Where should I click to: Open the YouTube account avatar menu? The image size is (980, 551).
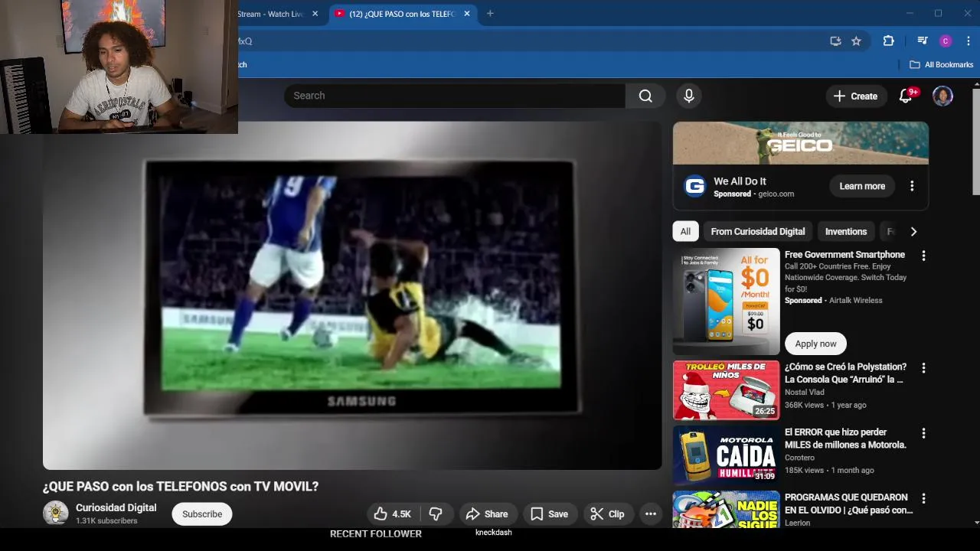[x=942, y=96]
